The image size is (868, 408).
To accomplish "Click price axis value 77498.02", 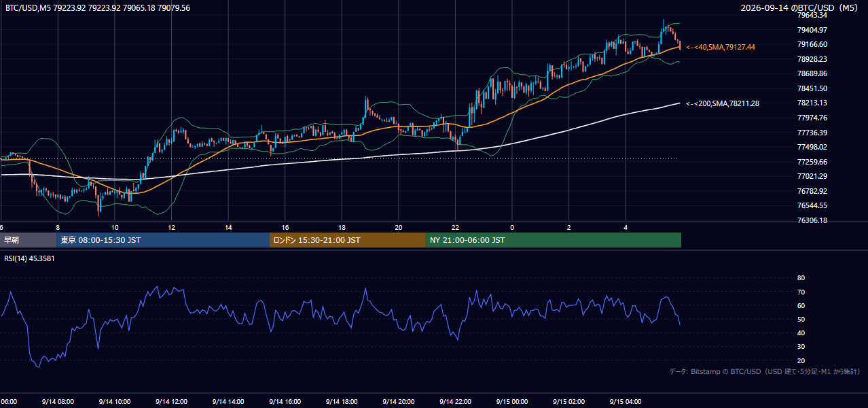I will tap(812, 147).
